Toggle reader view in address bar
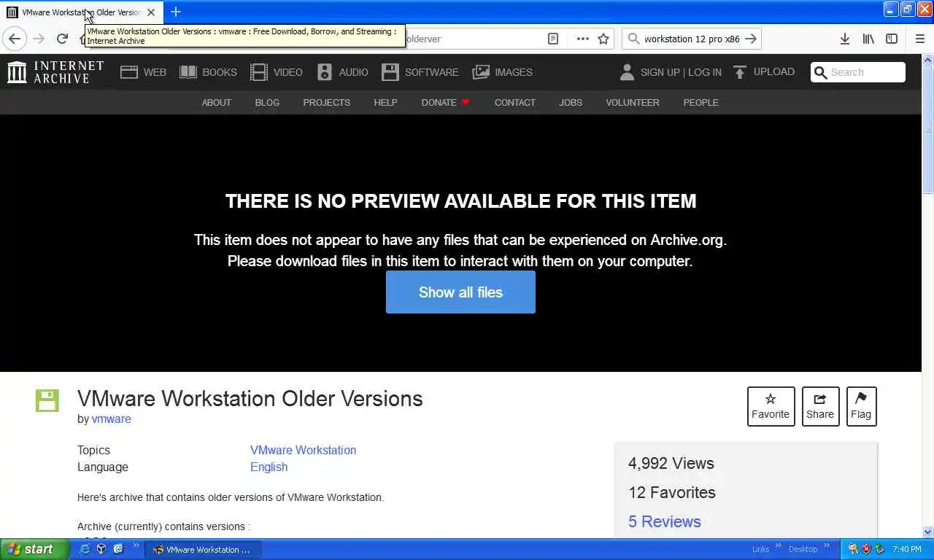The width and height of the screenshot is (934, 560). coord(553,39)
